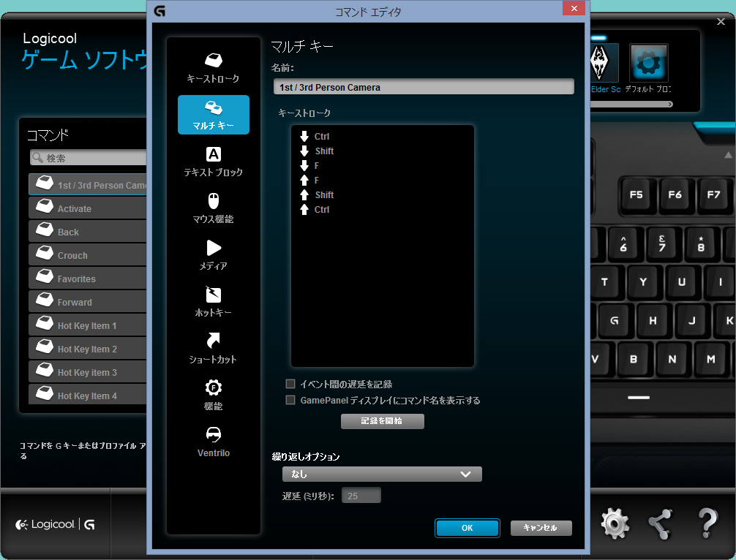Screen dimensions: 736x560
Task: Select Hot Key Item 1 command
Action: click(88, 325)
